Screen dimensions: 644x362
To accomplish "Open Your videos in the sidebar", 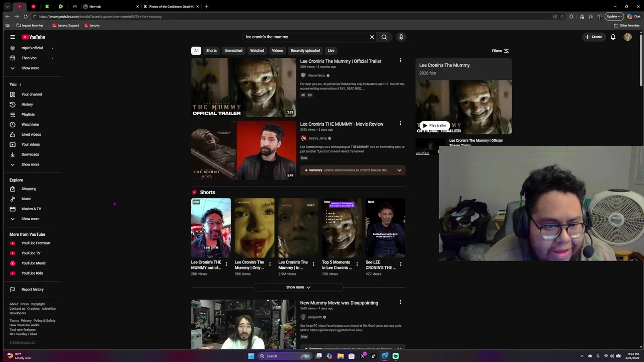I will click(30, 144).
